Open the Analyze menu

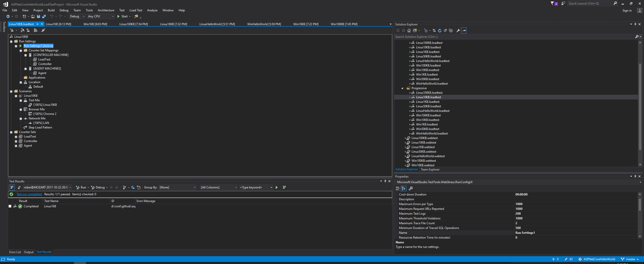click(x=152, y=10)
